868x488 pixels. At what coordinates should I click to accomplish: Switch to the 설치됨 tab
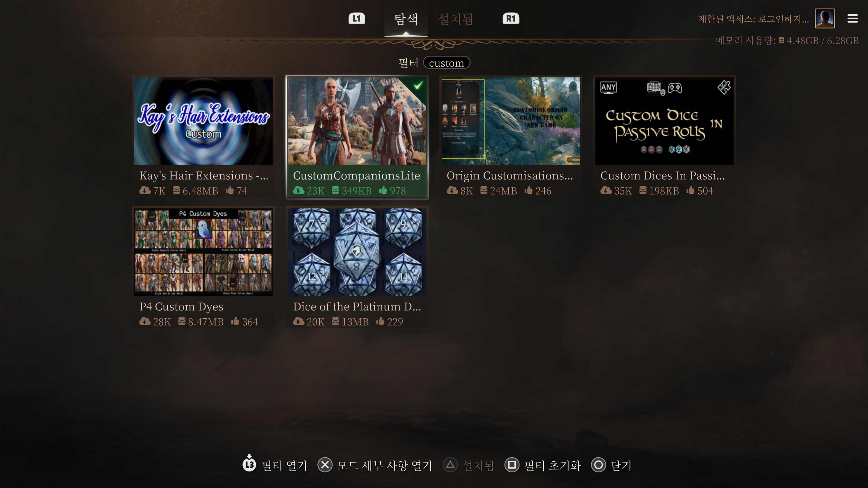(x=455, y=19)
